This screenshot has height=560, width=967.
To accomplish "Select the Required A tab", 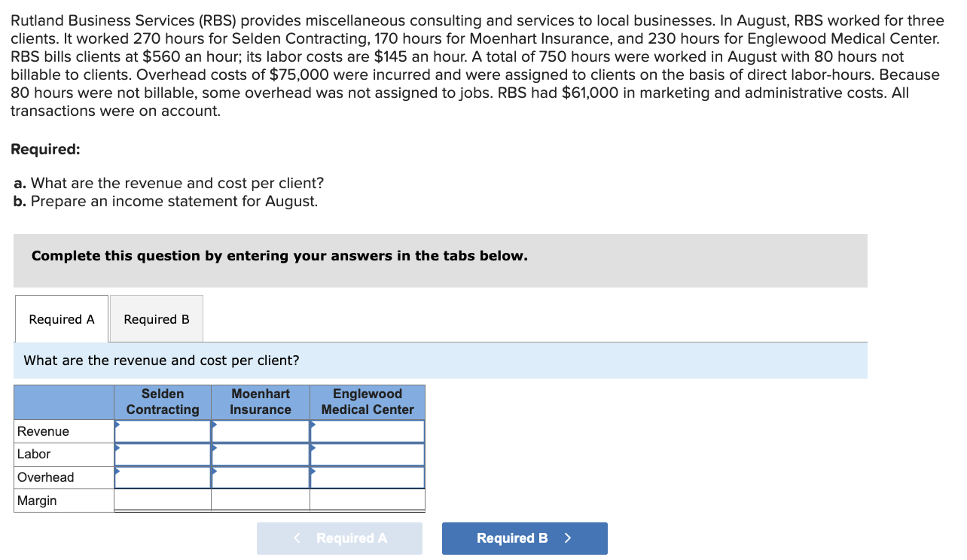I will tap(61, 318).
